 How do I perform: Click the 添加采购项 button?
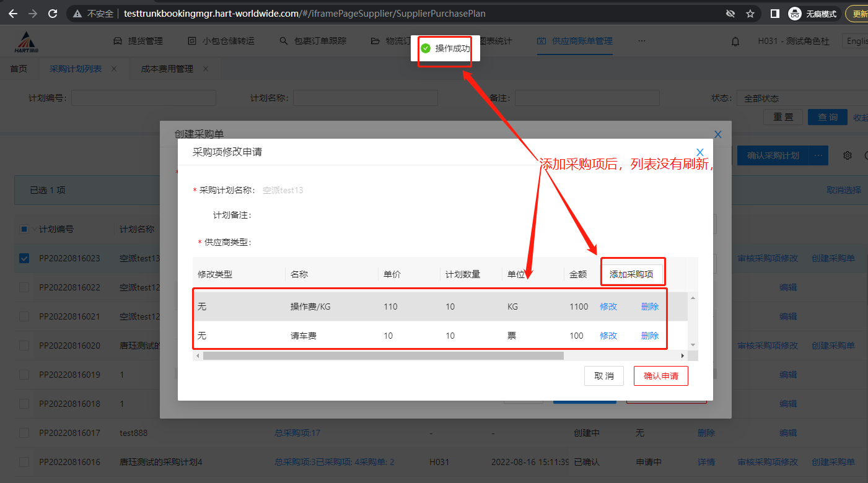631,274
